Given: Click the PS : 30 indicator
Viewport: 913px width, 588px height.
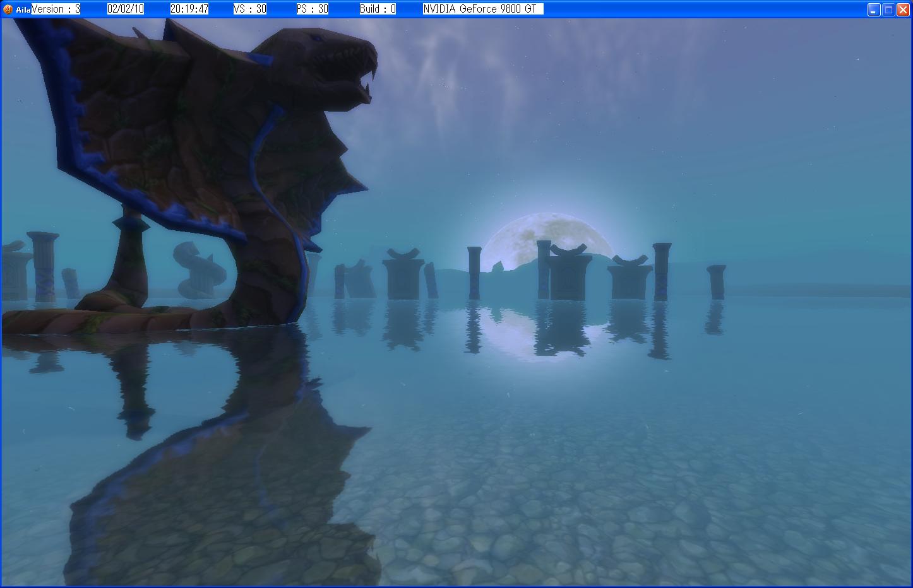Looking at the screenshot, I should tap(313, 9).
